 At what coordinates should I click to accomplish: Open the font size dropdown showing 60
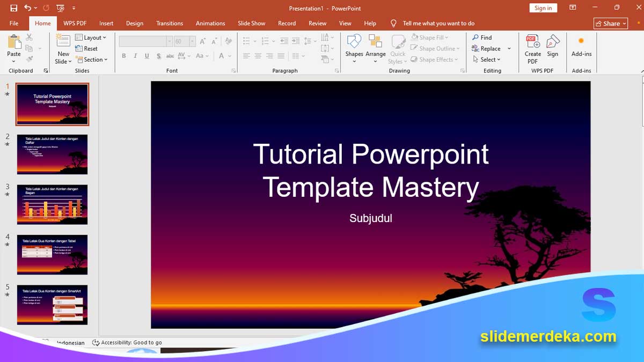(x=192, y=41)
